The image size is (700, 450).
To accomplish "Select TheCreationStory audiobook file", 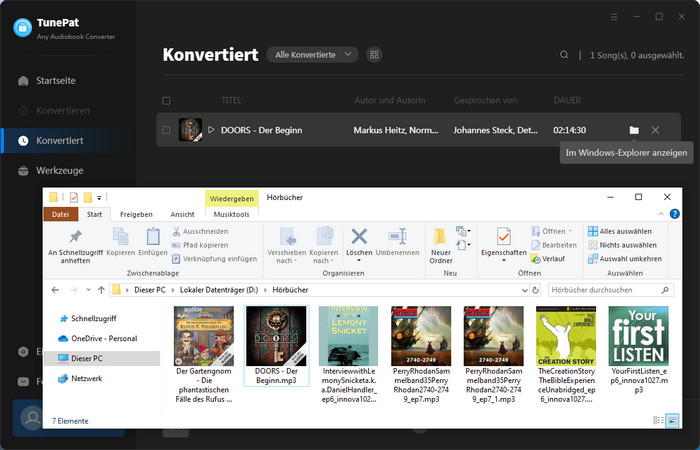I will 566,355.
